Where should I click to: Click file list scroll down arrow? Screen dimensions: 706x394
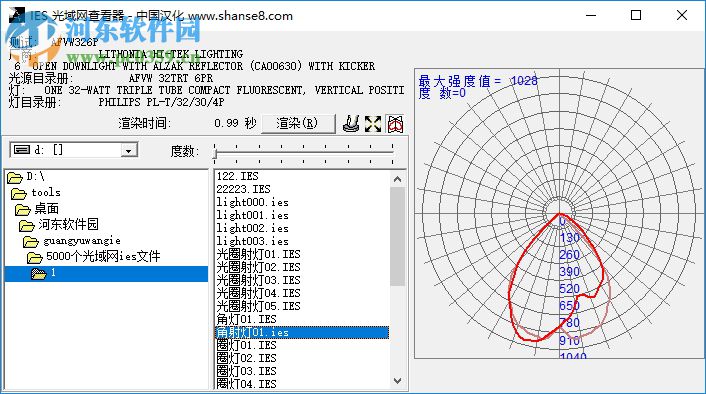(397, 381)
